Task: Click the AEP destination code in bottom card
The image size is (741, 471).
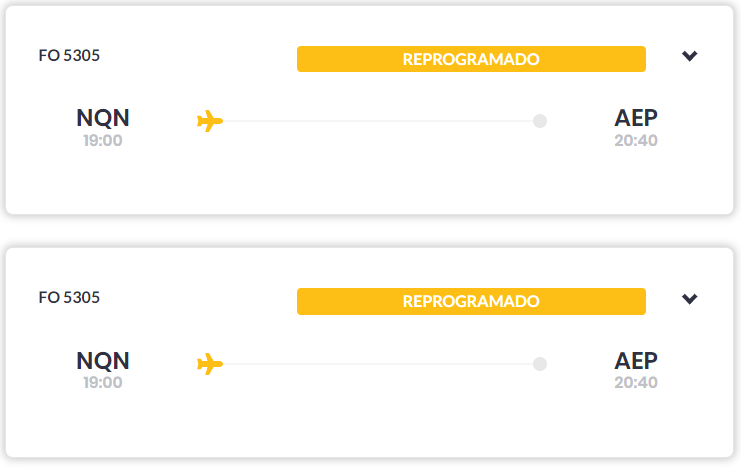Action: (x=636, y=361)
